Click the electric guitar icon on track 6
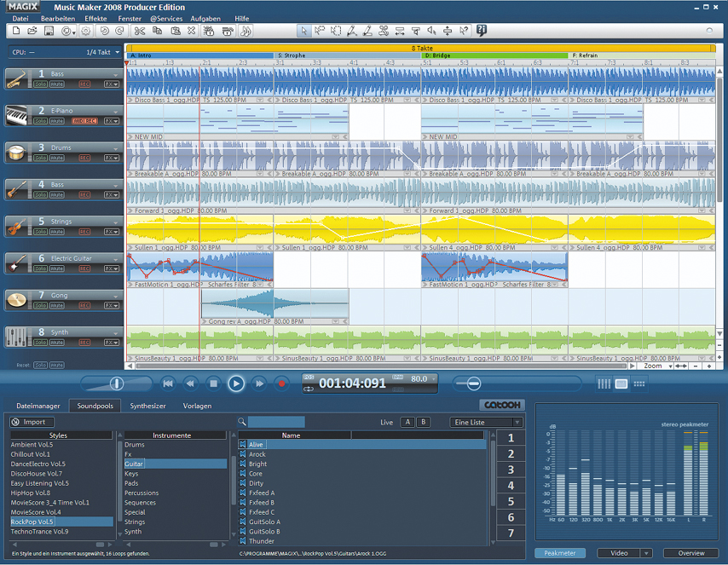The width and height of the screenshot is (728, 565). point(16,263)
